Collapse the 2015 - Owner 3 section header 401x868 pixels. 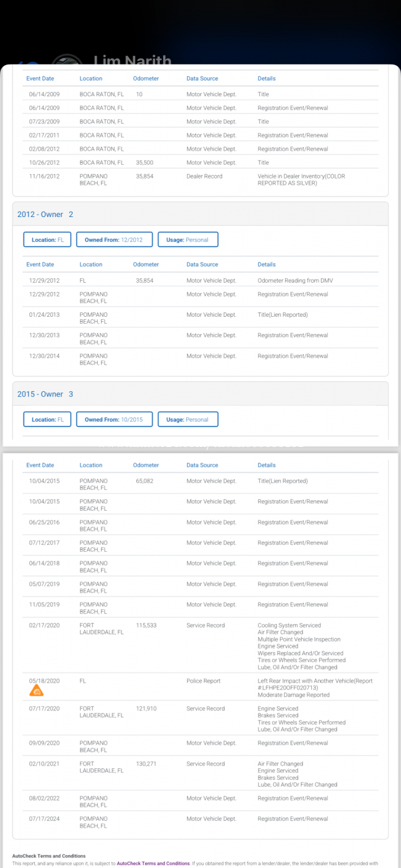[x=45, y=394]
